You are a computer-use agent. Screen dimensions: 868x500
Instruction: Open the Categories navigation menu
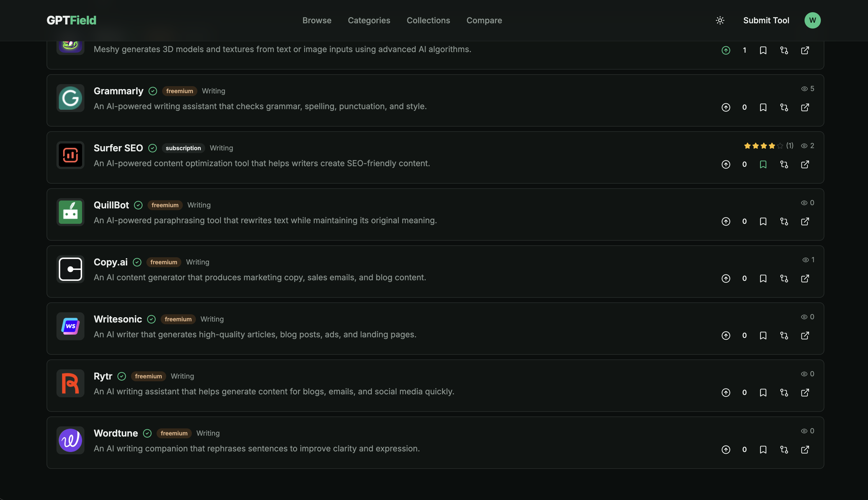tap(369, 21)
